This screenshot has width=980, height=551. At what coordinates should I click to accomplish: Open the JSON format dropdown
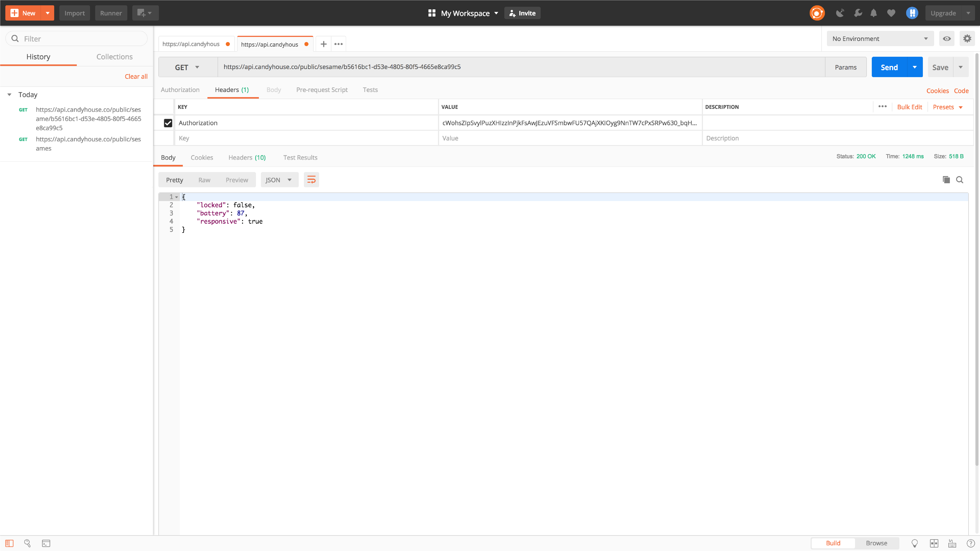coord(279,180)
